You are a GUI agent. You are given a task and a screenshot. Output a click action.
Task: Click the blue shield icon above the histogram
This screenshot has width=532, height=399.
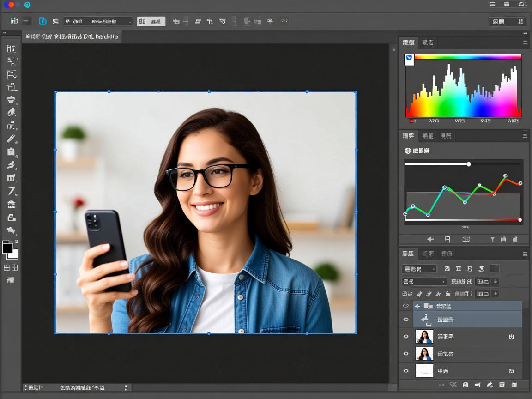[x=409, y=59]
